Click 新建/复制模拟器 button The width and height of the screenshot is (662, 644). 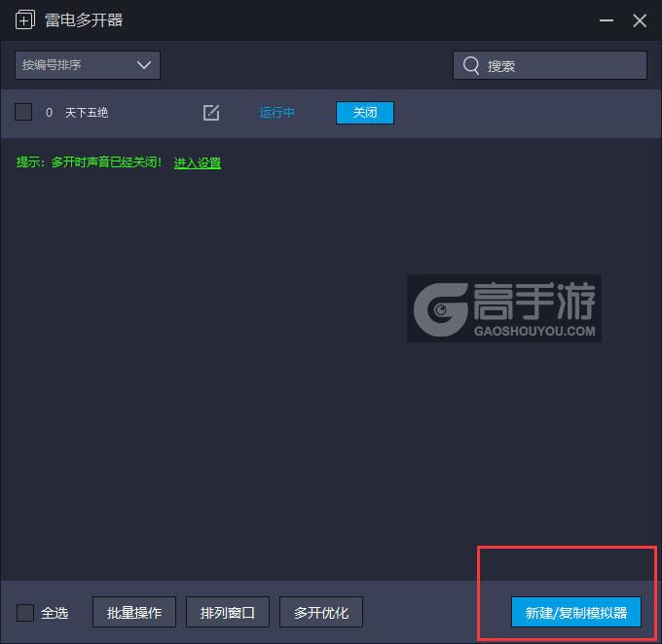tap(576, 612)
